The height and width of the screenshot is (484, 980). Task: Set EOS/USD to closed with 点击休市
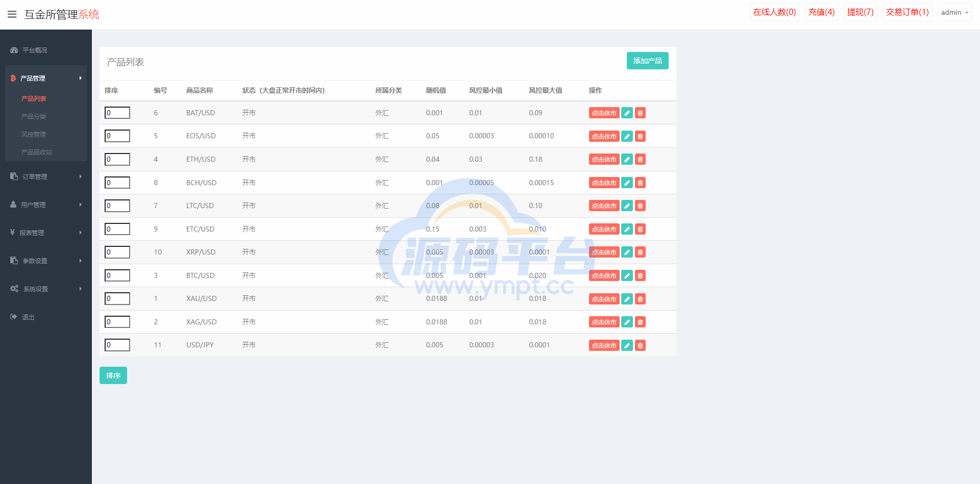tap(604, 136)
